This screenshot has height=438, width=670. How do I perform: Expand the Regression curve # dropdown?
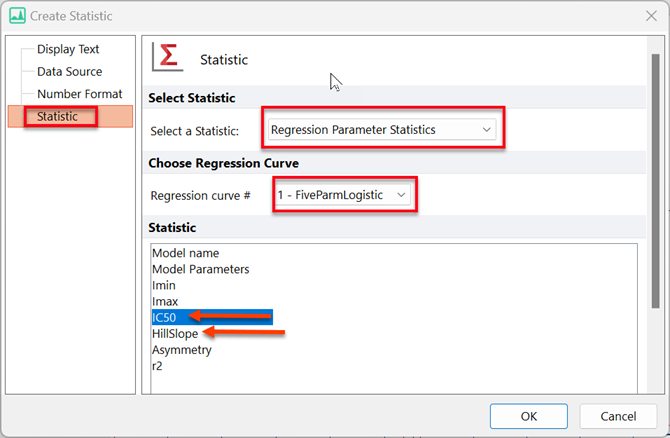(343, 195)
